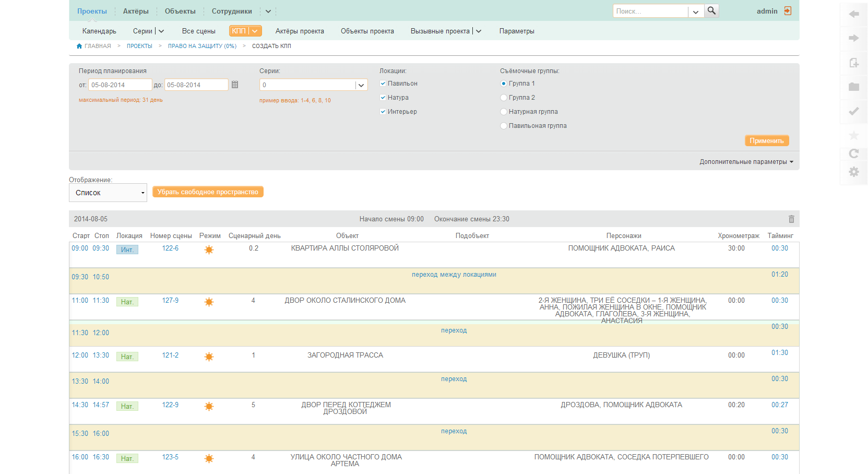Click the Нат. location tag for 127-9
Viewport: 868px width, 474px height.
click(127, 302)
